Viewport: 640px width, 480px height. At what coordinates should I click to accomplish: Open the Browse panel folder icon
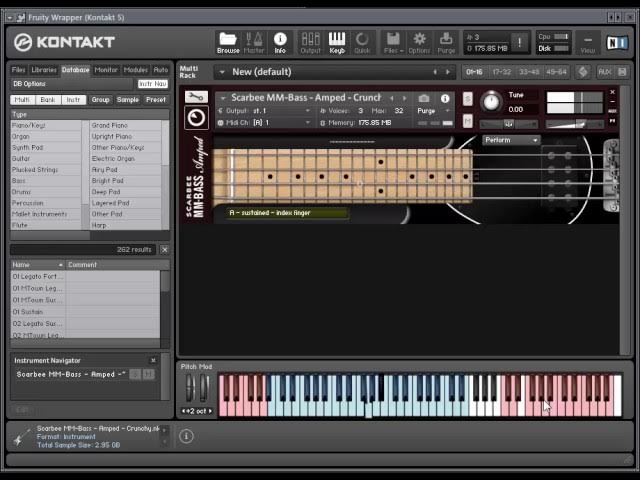[228, 41]
